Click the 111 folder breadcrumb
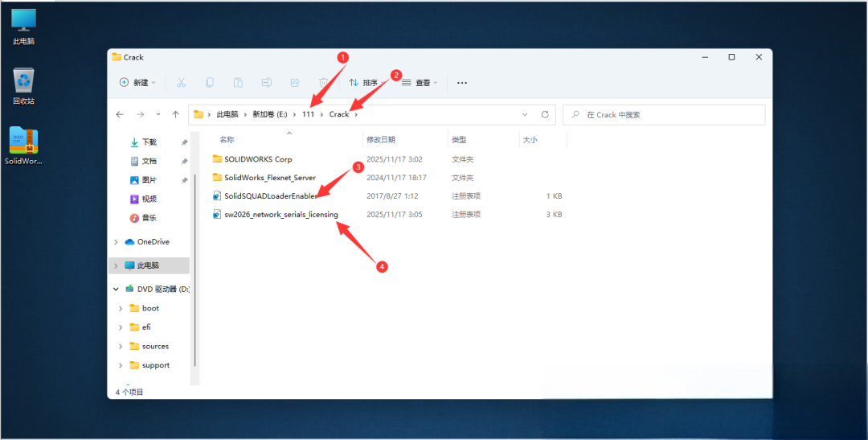Viewport: 868px width, 440px height. [309, 115]
